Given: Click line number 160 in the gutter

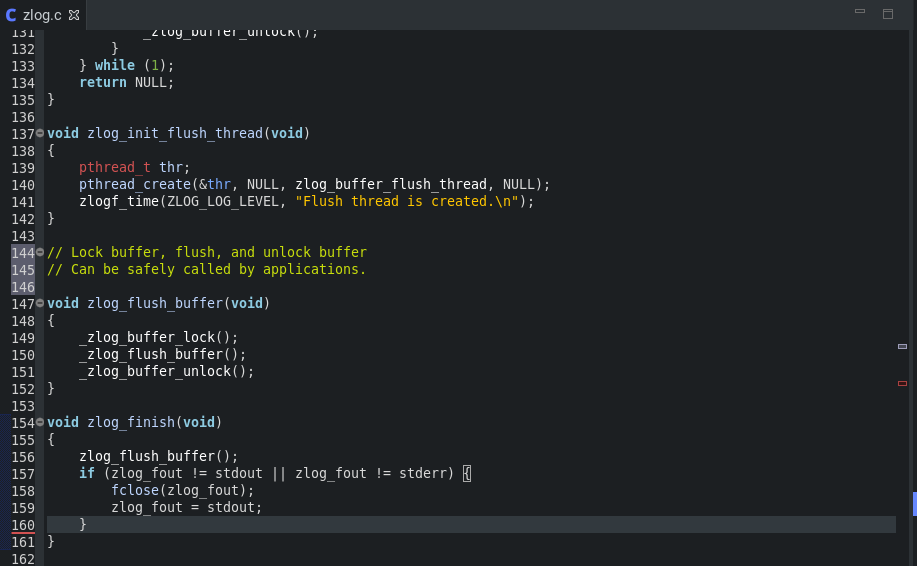Looking at the screenshot, I should (23, 525).
